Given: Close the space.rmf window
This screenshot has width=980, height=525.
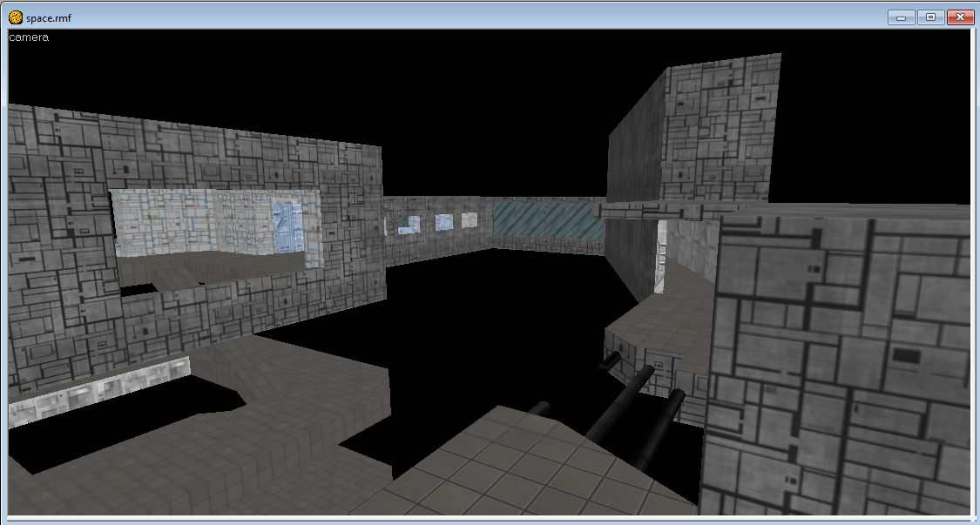Looking at the screenshot, I should point(960,17).
